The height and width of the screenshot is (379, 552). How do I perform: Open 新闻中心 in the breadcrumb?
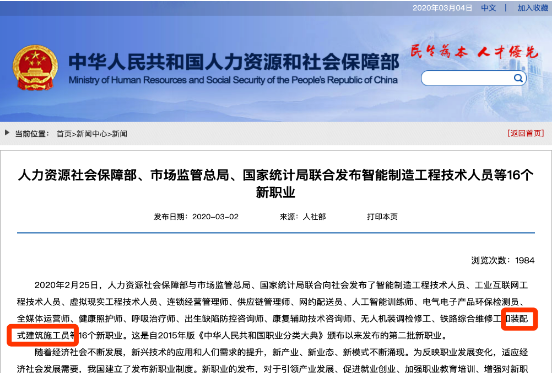92,134
